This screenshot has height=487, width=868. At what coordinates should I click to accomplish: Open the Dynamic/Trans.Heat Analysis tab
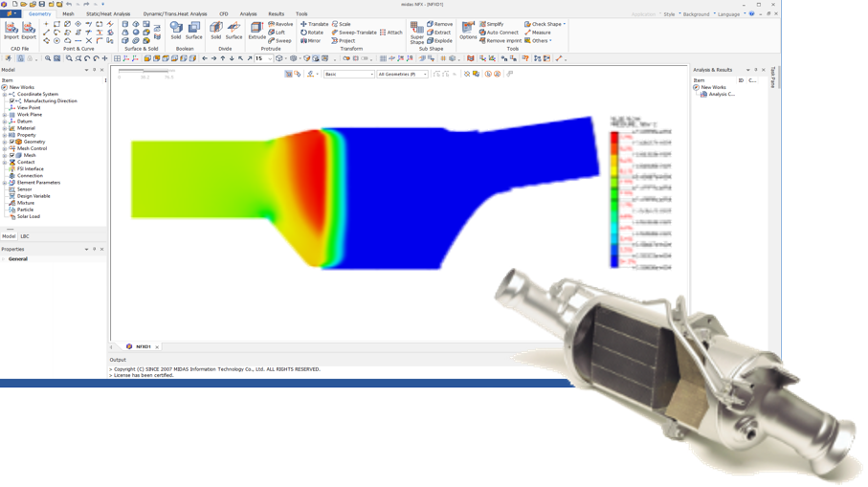[x=175, y=13]
